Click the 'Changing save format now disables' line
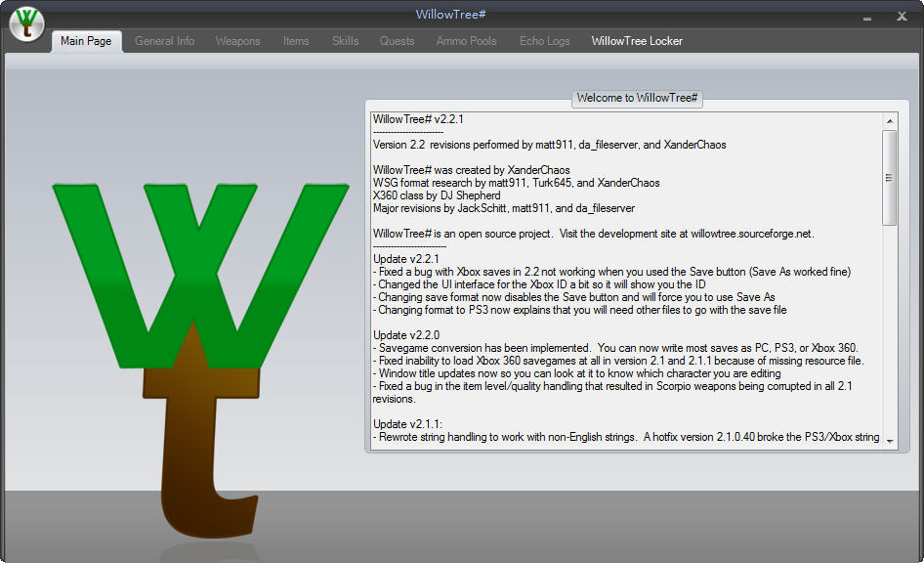This screenshot has height=563, width=924. [574, 297]
